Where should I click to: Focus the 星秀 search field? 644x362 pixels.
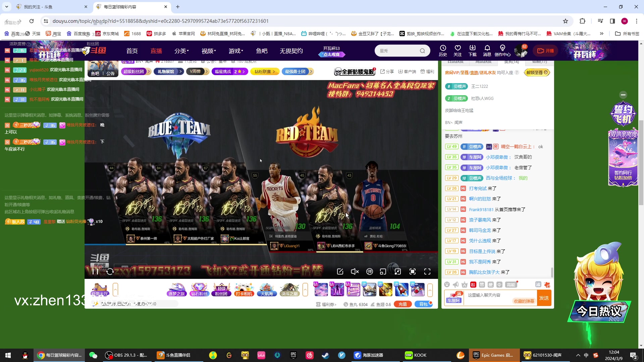tap(398, 51)
